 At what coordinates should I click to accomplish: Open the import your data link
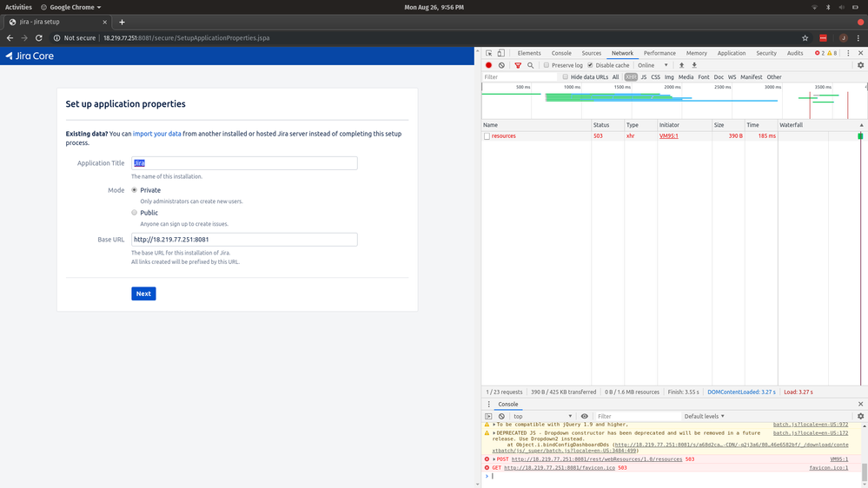156,134
